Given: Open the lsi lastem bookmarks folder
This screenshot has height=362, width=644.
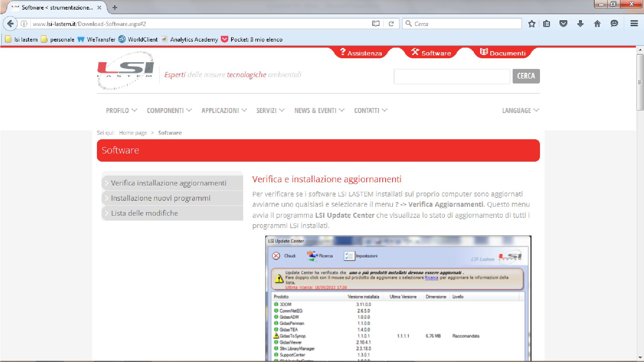Looking at the screenshot, I should (21, 39).
